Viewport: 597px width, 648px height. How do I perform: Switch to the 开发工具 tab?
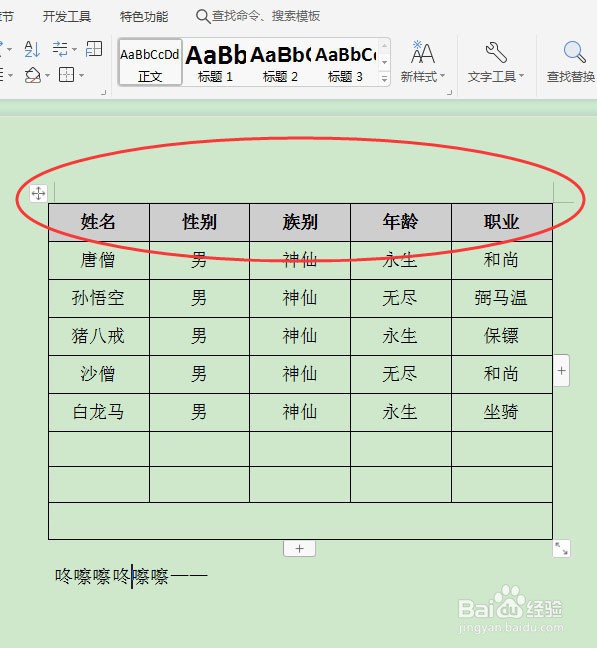[x=67, y=17]
